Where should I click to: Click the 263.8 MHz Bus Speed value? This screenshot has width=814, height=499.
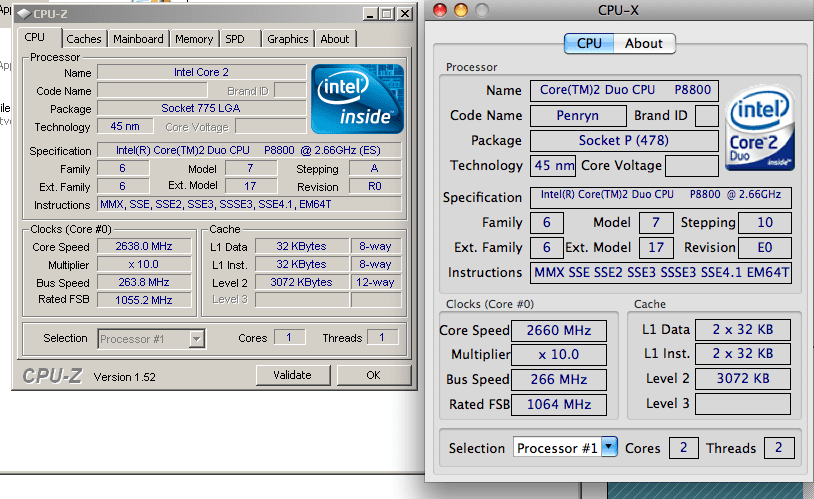click(144, 282)
